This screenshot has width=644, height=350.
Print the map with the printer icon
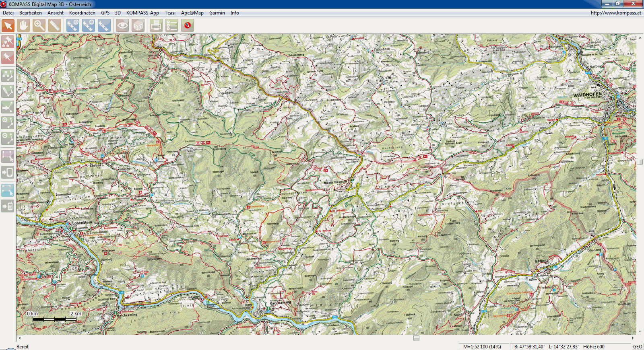click(156, 25)
